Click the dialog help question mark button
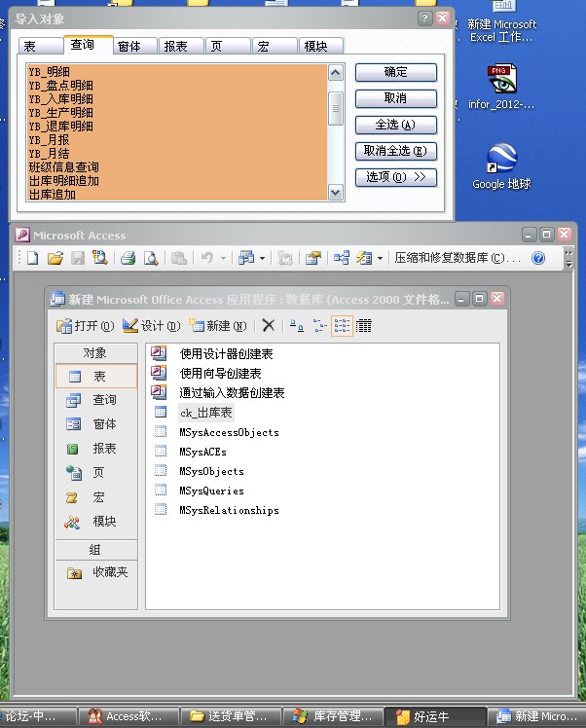Image resolution: width=586 pixels, height=728 pixels. tap(424, 18)
